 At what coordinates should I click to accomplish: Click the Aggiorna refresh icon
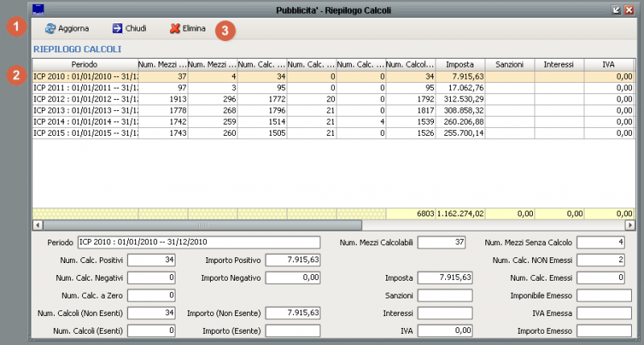coord(51,28)
